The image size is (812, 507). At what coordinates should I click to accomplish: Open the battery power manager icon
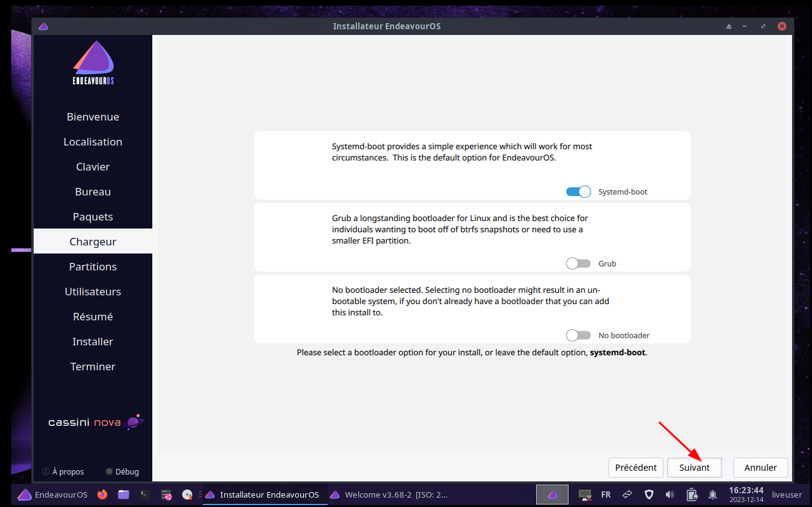point(692,495)
